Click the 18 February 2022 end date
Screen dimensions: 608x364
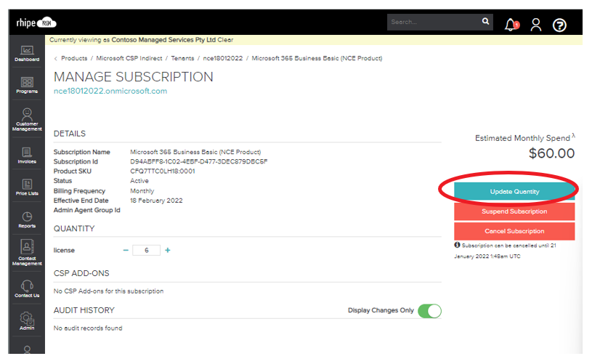tap(156, 201)
